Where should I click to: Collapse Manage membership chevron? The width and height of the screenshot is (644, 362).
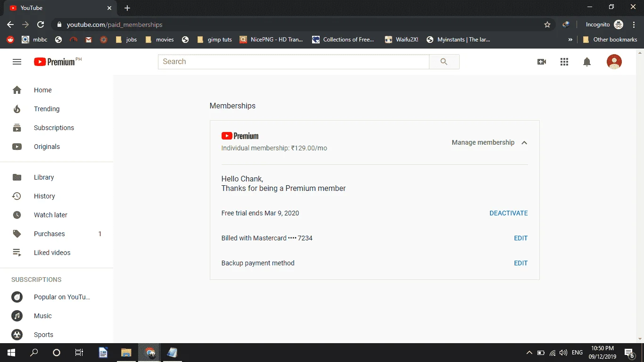click(x=524, y=143)
